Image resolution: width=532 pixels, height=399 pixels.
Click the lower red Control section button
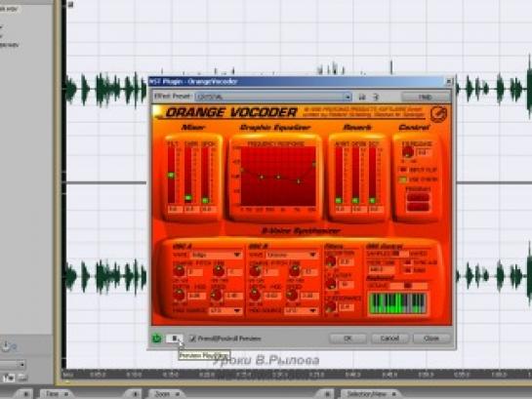pyautogui.click(x=418, y=207)
